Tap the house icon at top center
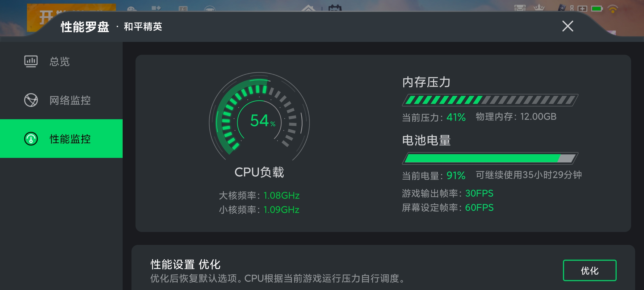Screen dimensions: 644x290 click(309, 9)
